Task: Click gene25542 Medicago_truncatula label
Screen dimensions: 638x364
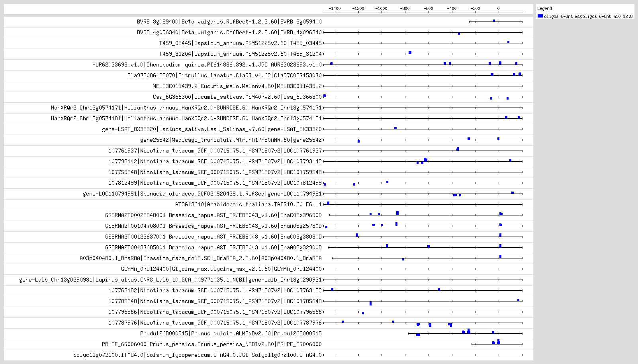Action: [231, 140]
